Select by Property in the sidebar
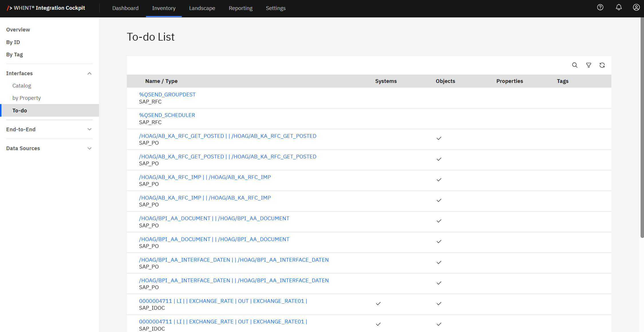The height and width of the screenshot is (332, 644). [27, 98]
